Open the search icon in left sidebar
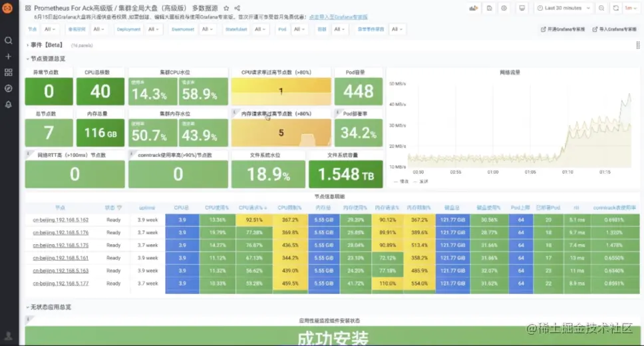Screen dimensions: 644x346 [8, 41]
